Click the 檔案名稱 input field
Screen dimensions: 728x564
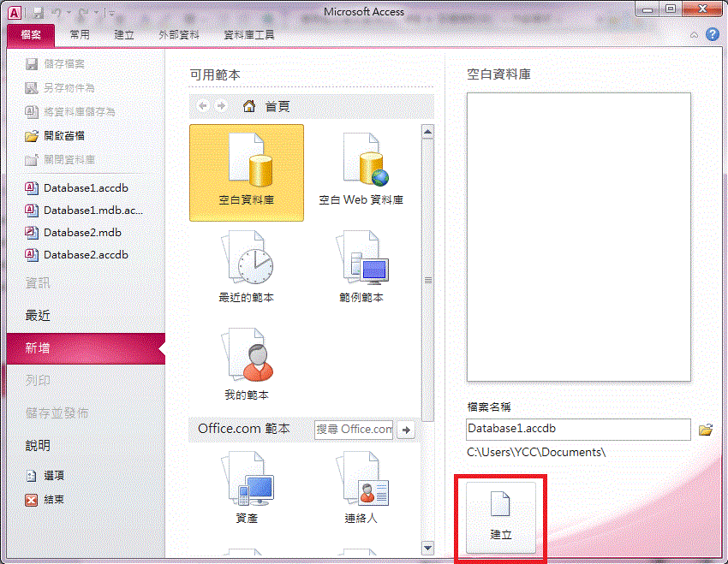[578, 429]
